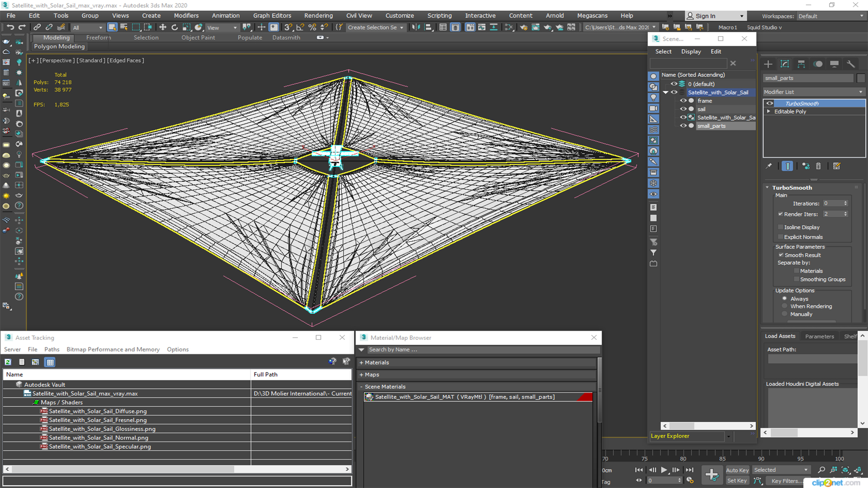Activate the Select Object tool

tap(112, 28)
